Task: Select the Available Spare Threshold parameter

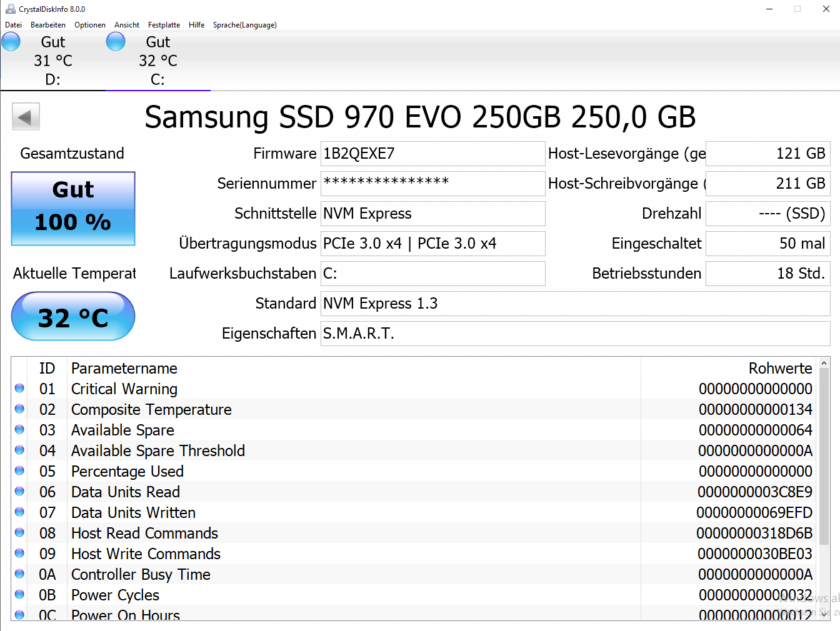Action: pos(158,450)
